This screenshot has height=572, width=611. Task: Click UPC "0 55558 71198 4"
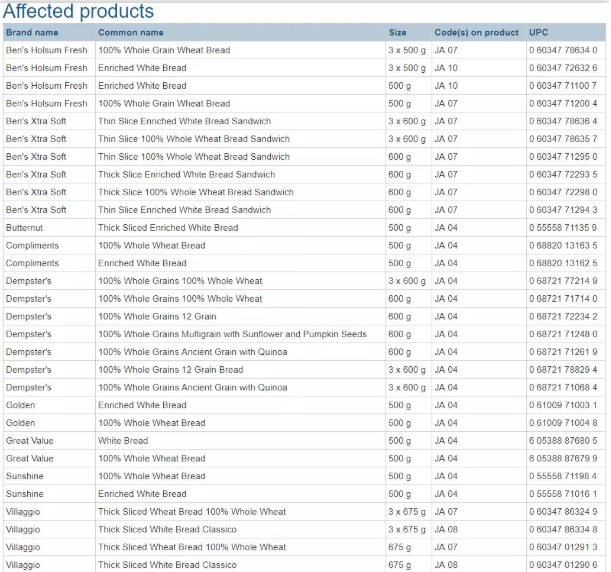click(x=563, y=476)
